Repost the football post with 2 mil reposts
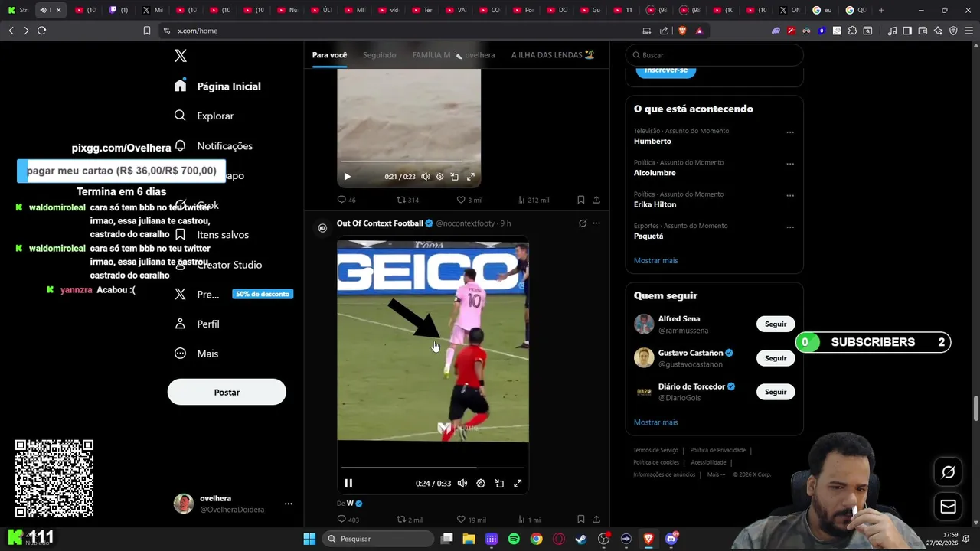 click(409, 520)
